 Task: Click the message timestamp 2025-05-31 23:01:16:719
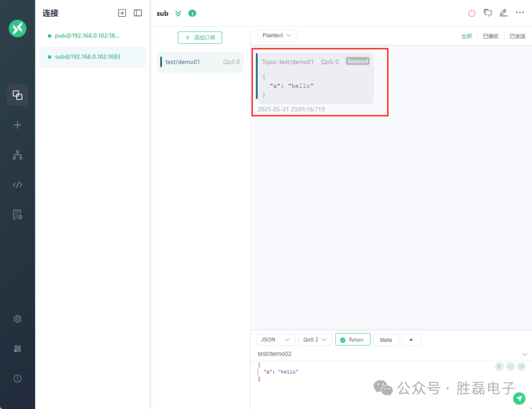tap(291, 109)
